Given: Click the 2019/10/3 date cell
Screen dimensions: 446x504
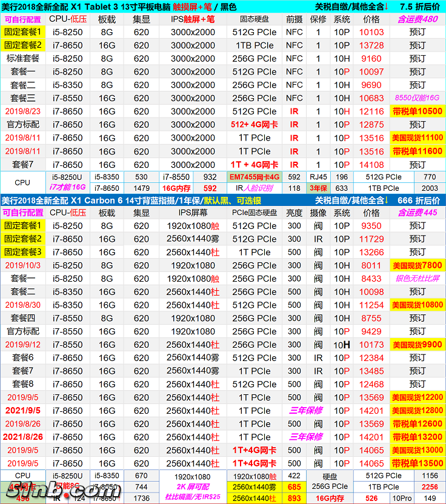Looking at the screenshot, I should point(22,265).
